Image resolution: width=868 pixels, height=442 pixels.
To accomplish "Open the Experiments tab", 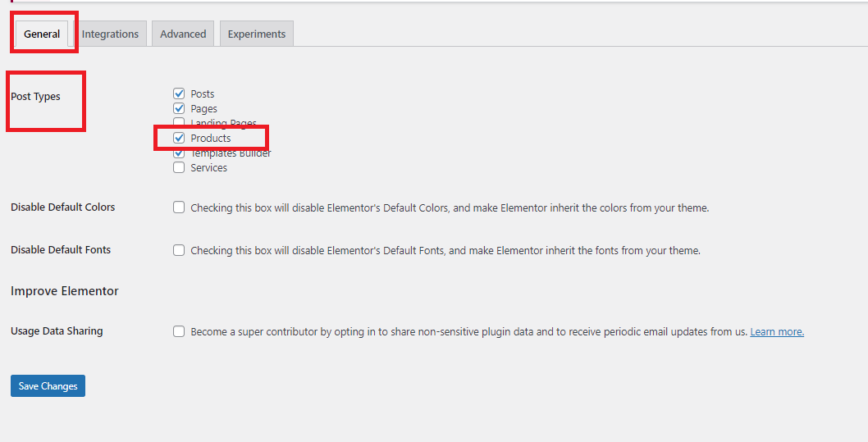I will click(x=256, y=34).
